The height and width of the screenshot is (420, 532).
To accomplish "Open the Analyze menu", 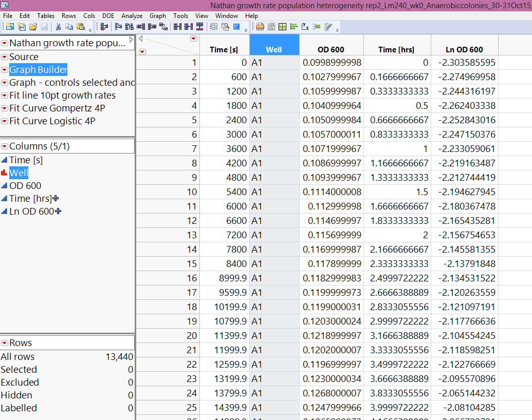I will pyautogui.click(x=132, y=16).
